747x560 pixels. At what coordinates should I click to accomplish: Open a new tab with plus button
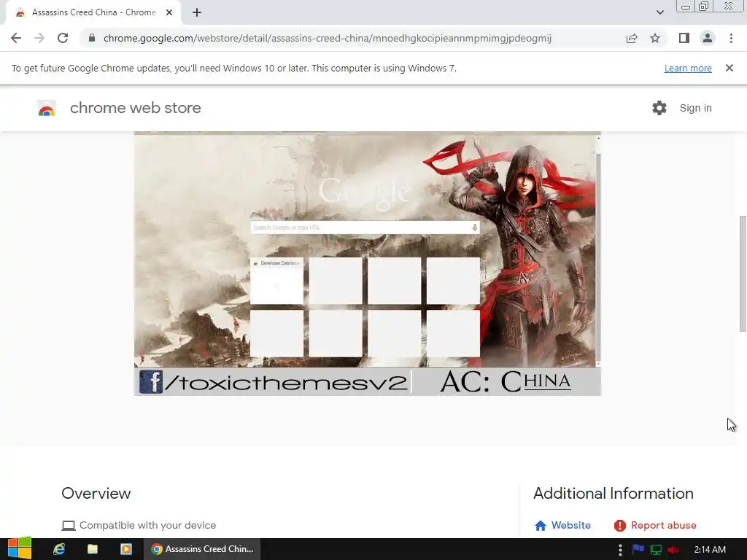pyautogui.click(x=197, y=12)
